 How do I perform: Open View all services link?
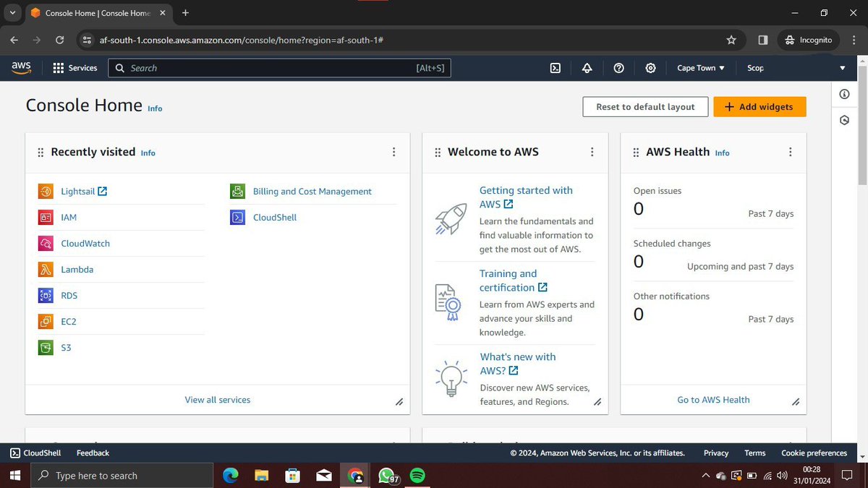click(218, 400)
